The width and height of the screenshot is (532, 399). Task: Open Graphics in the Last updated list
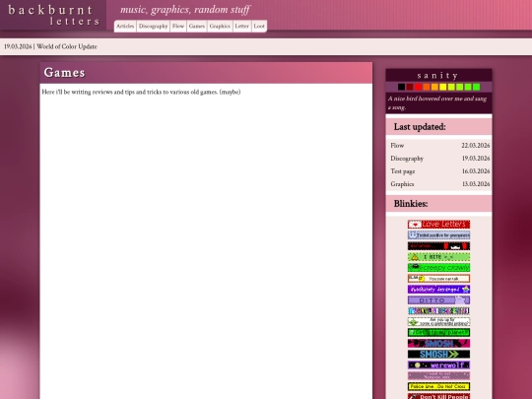[402, 184]
